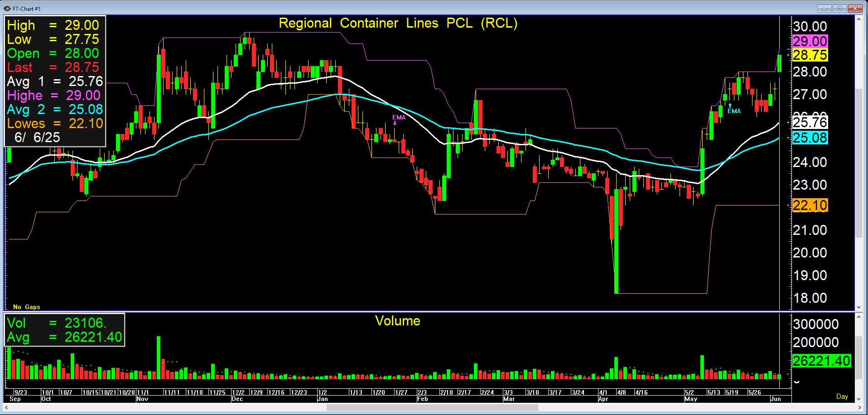Viewport: 868px width, 415px height.
Task: Click the 'Jan' month label on date axis
Action: click(x=323, y=399)
